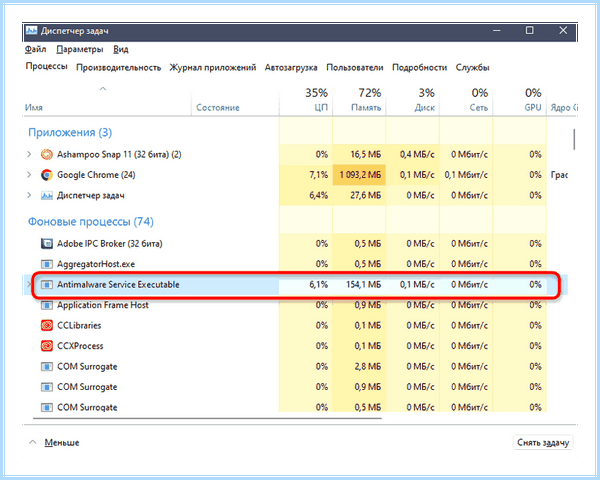Click Antimalware CPU value 6,1%

pyautogui.click(x=319, y=285)
